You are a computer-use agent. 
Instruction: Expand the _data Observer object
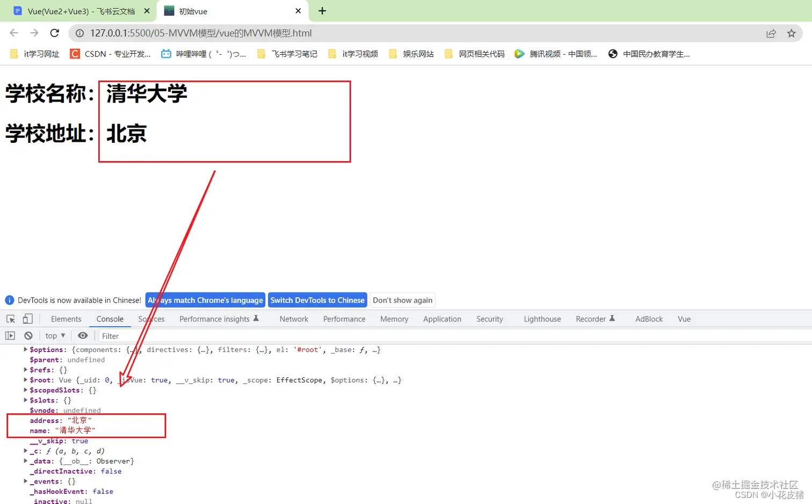coord(25,461)
